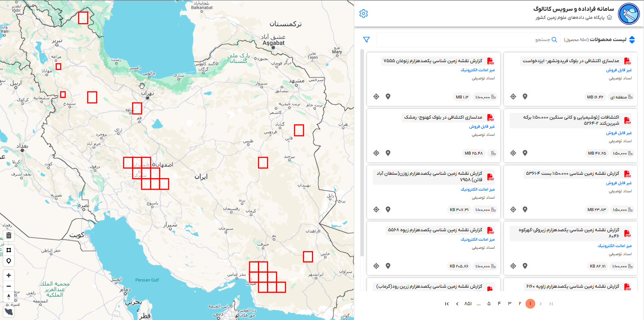This screenshot has width=644, height=320.
Task: Jump to last page ۸۵۱
Action: tap(468, 304)
